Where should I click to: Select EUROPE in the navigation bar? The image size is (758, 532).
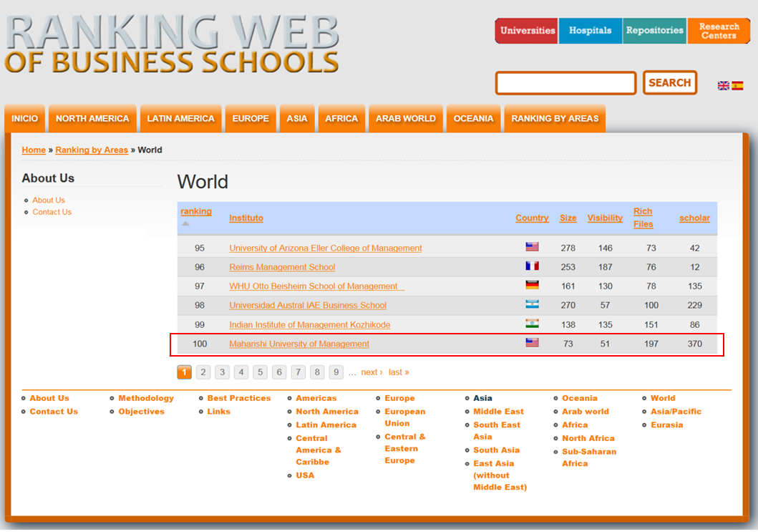pyautogui.click(x=251, y=118)
